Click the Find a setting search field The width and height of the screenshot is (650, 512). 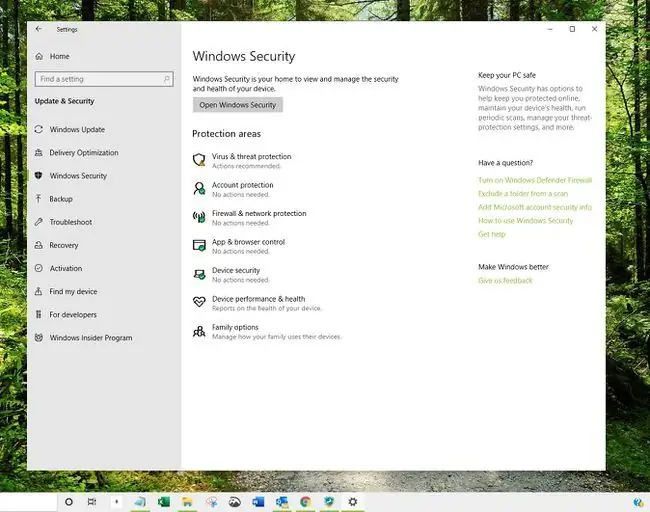tap(104, 79)
